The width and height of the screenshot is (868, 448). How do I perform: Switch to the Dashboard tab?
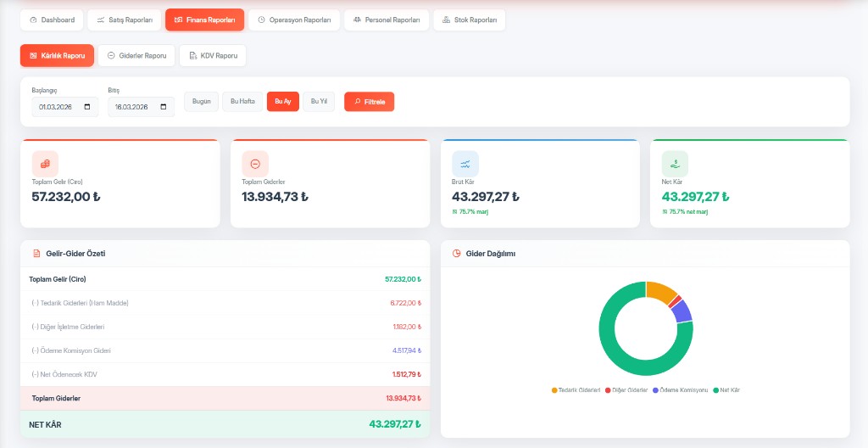(x=52, y=20)
